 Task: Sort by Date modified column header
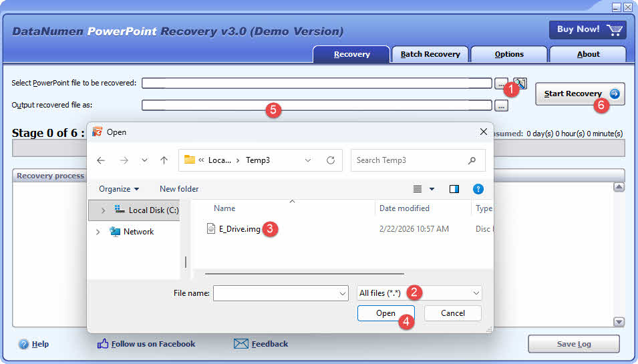point(404,208)
